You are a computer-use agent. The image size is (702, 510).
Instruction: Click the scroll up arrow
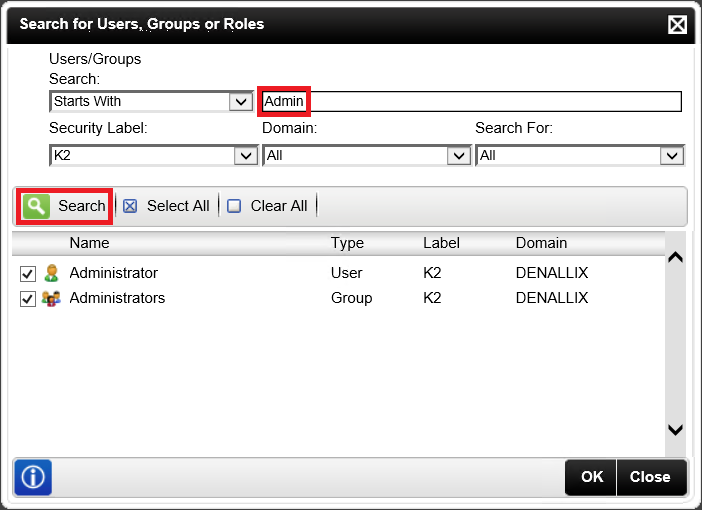pos(675,257)
